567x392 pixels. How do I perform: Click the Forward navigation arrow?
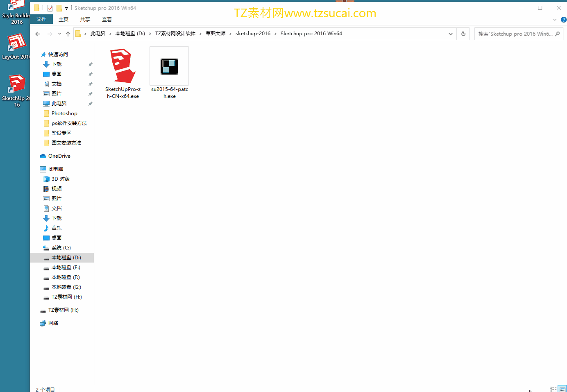(50, 34)
